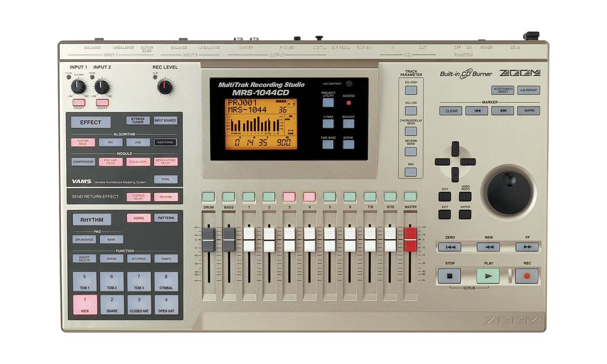
Task: Click the cursor right key
Action: (x=468, y=162)
